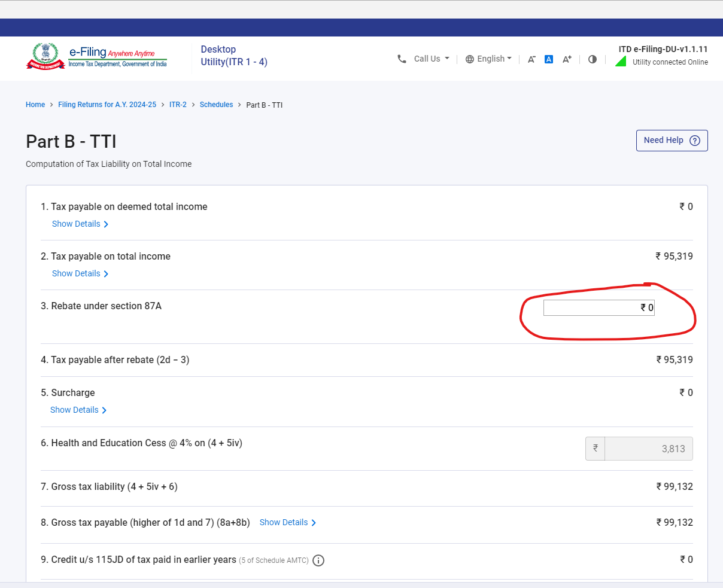Decrease font size with A- icon

tap(531, 59)
